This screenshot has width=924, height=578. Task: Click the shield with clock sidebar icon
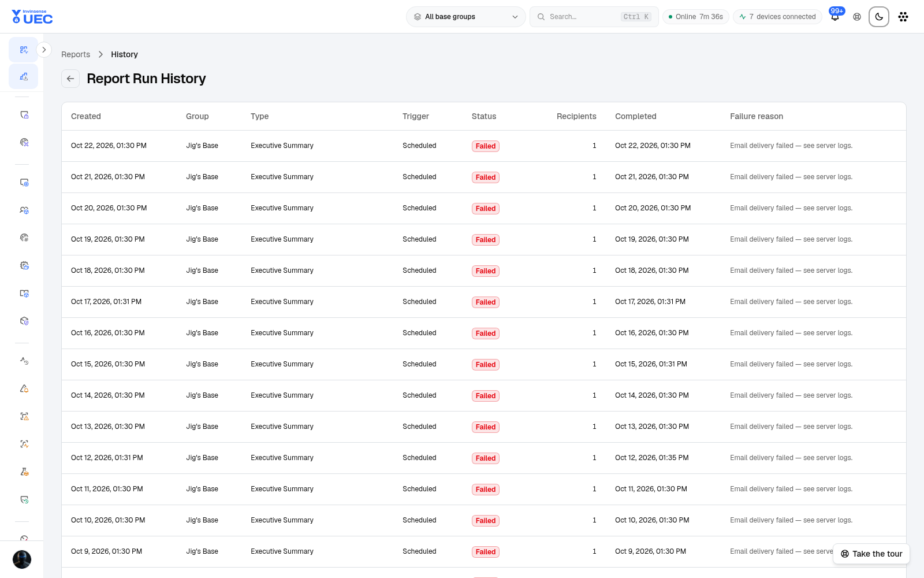pos(24,499)
